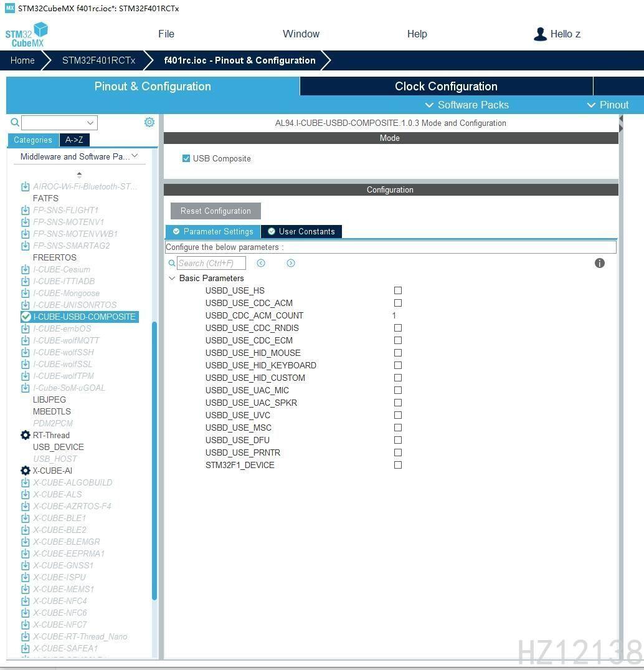The image size is (644, 670).
Task: Switch to A->Z sorting tab
Action: pyautogui.click(x=74, y=140)
